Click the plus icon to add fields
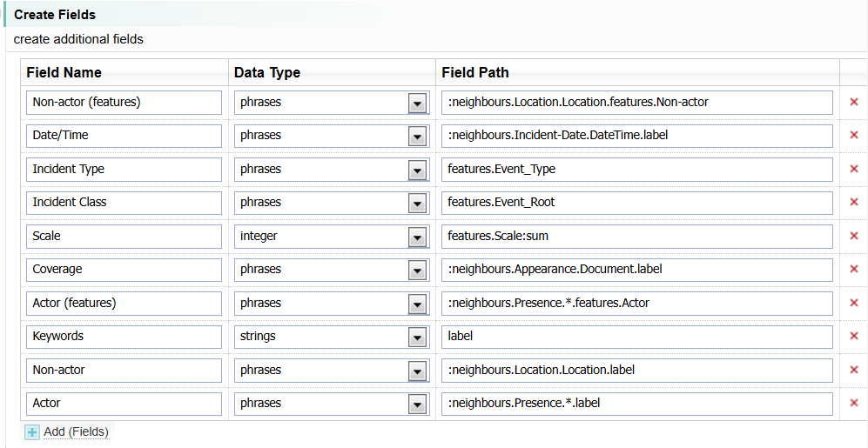The height and width of the screenshot is (448, 868). click(x=32, y=432)
